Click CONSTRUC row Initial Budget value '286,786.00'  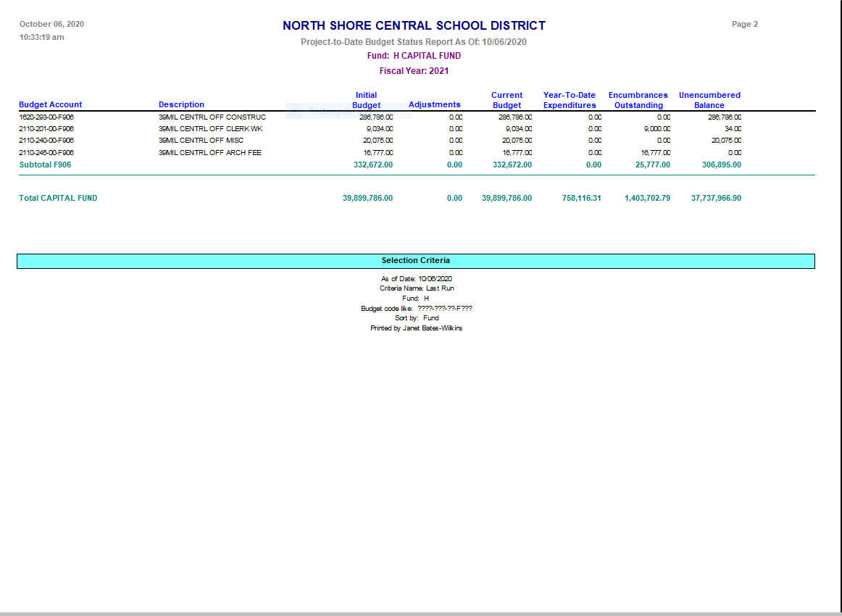pos(376,117)
